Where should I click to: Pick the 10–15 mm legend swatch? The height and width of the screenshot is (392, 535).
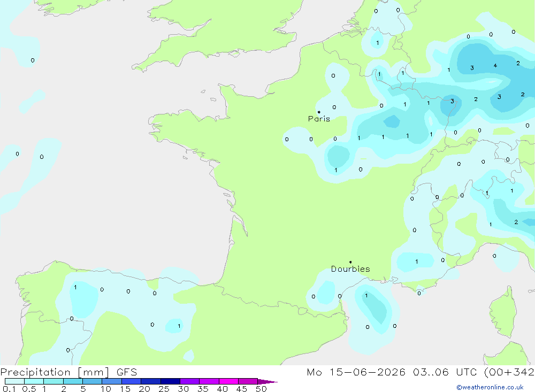(x=112, y=381)
